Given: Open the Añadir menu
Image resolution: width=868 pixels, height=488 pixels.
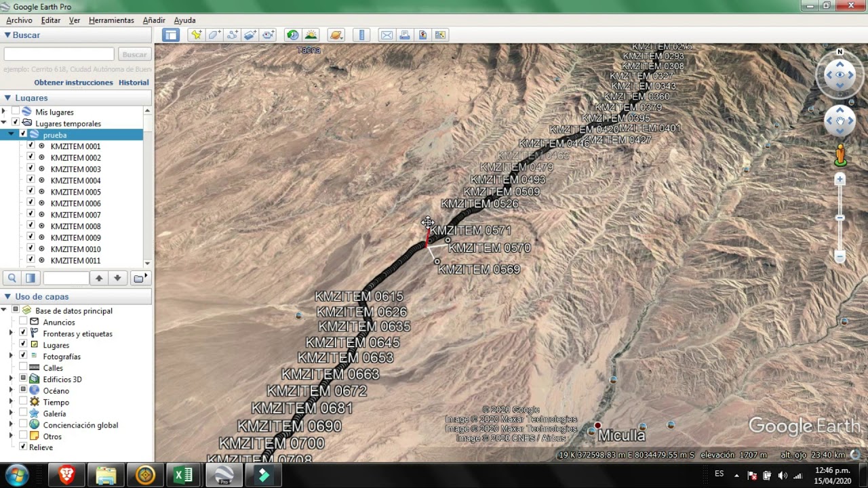Looking at the screenshot, I should pyautogui.click(x=154, y=20).
